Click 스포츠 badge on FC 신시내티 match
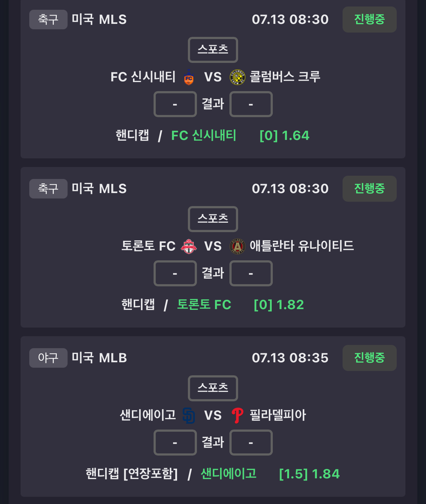The image size is (426, 504). pos(213,50)
